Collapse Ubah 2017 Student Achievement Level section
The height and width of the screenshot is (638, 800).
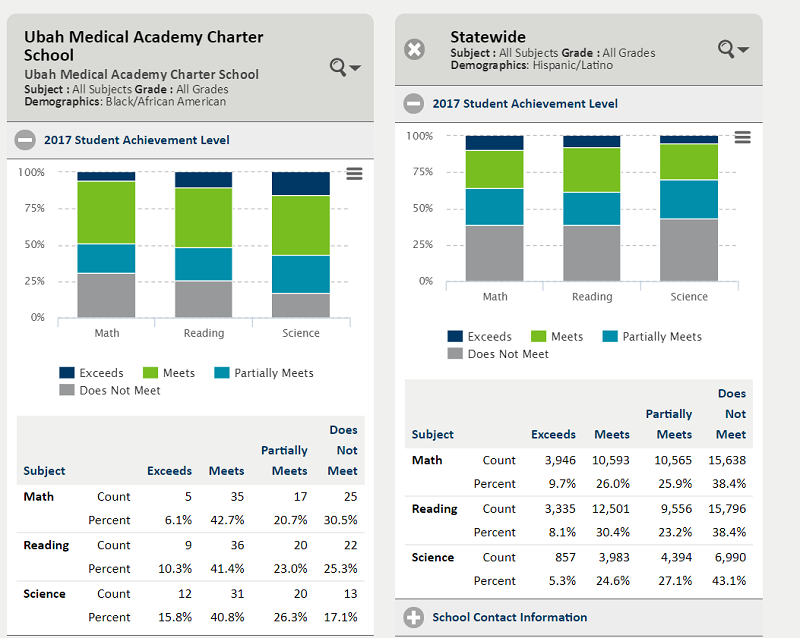click(x=25, y=140)
